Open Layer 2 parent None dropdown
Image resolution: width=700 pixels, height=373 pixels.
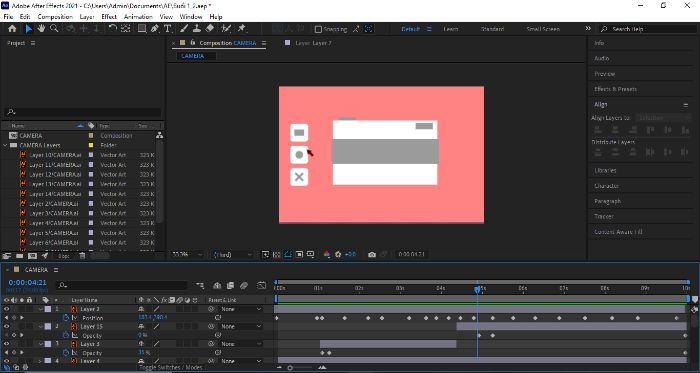(x=241, y=309)
